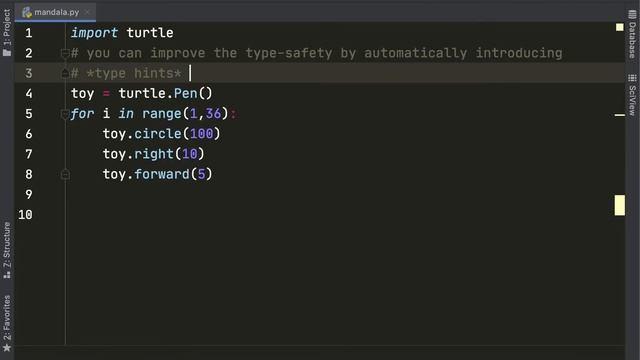The width and height of the screenshot is (640, 360).
Task: Click the word 'turtle' on line 1
Action: (x=150, y=33)
